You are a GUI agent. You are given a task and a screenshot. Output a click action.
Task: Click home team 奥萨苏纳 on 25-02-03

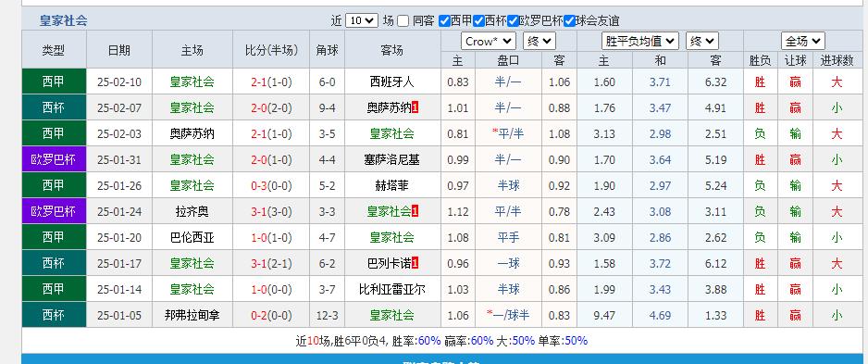click(192, 134)
